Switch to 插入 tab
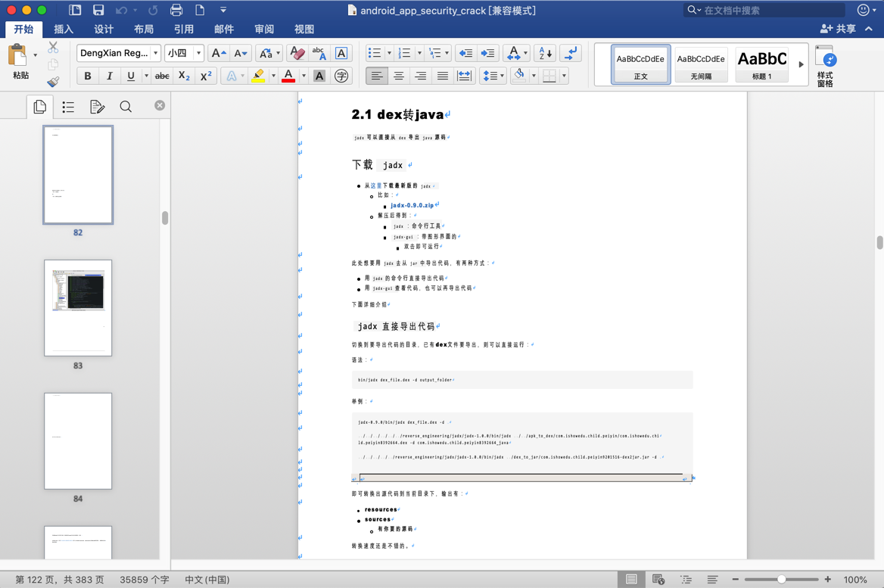This screenshot has width=884, height=588. click(64, 30)
